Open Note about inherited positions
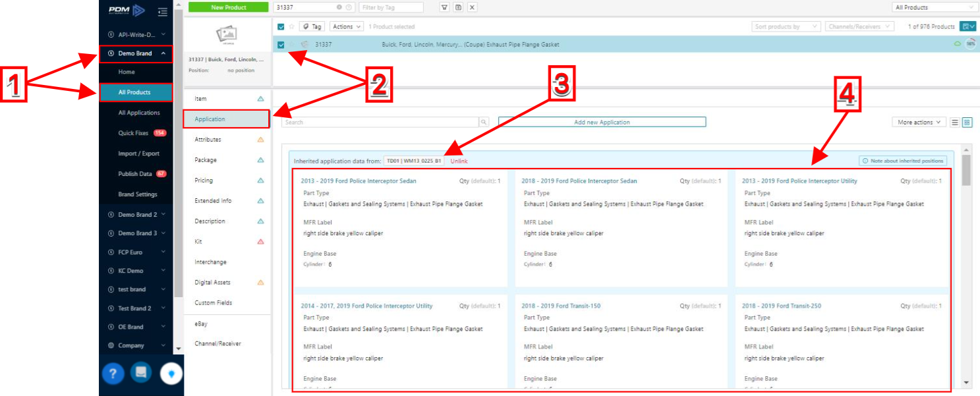The height and width of the screenshot is (396, 980). (x=903, y=161)
